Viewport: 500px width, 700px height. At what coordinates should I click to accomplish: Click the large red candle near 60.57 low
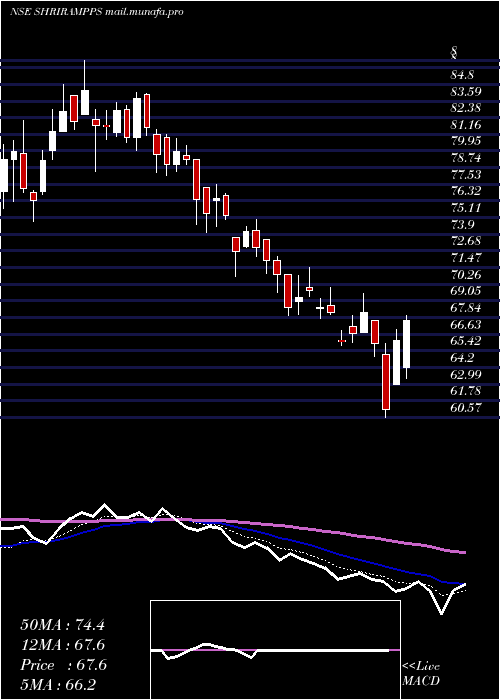386,382
